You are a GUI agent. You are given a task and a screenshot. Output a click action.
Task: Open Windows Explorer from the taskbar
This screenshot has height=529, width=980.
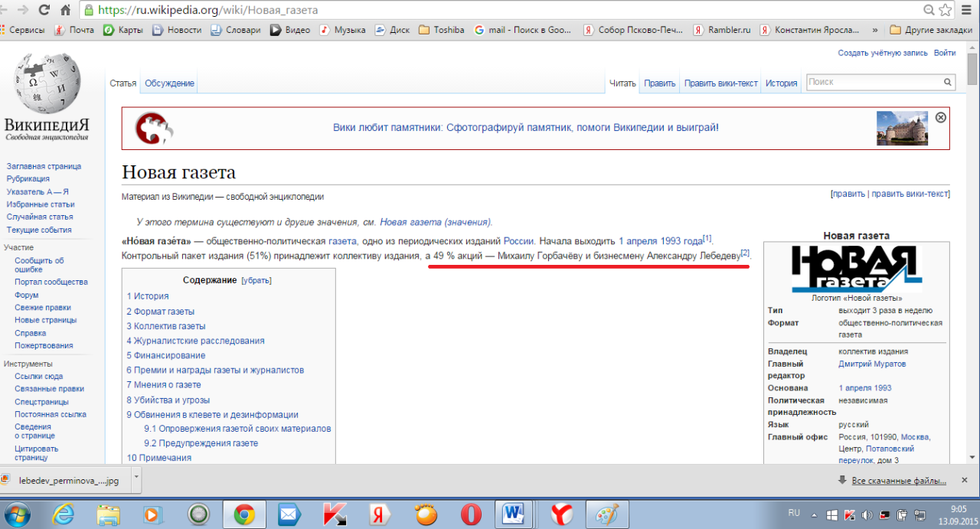click(x=109, y=514)
